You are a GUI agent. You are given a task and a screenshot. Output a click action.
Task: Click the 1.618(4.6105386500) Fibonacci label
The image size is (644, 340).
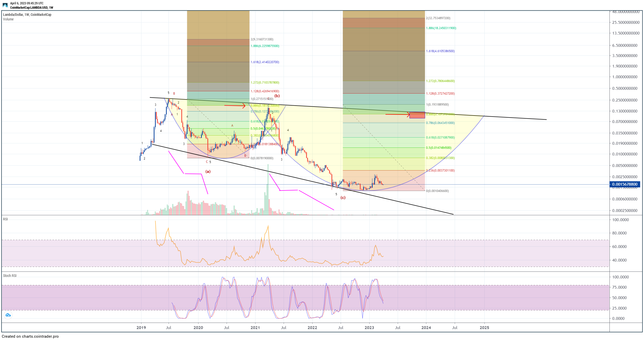click(440, 51)
